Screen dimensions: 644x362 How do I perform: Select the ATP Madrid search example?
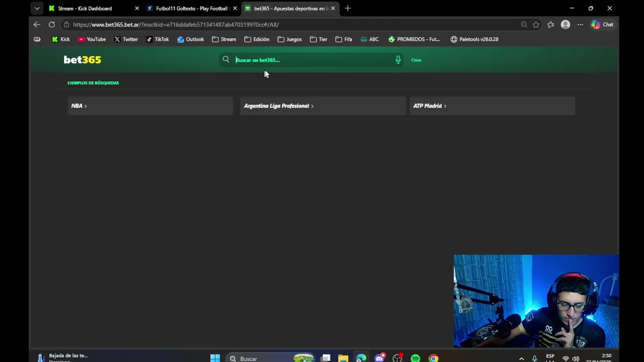coord(492,106)
